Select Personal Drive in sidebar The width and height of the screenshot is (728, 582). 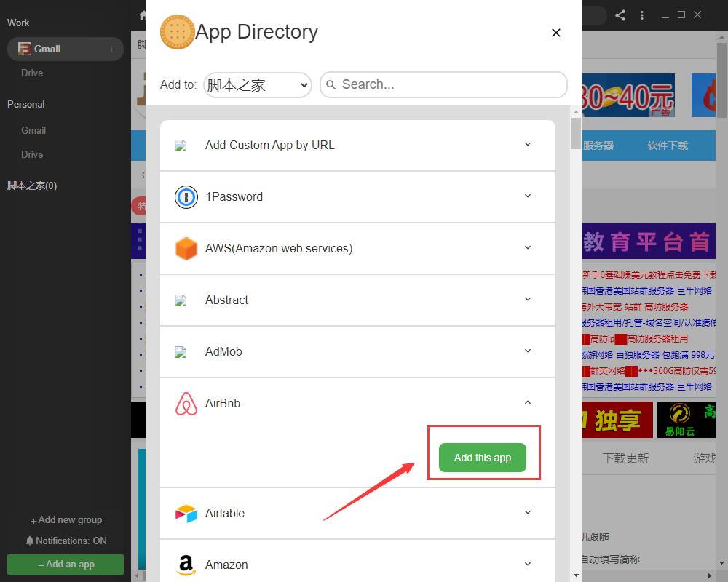coord(32,154)
